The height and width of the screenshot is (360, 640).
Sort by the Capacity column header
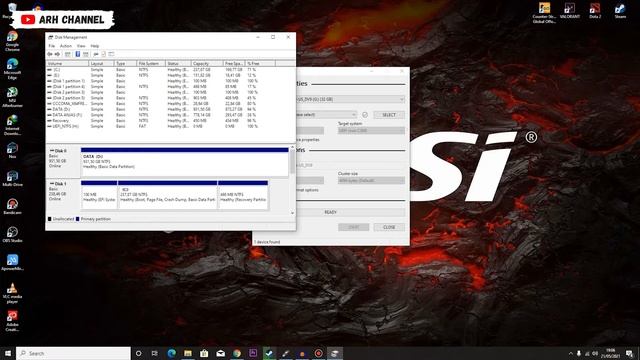pyautogui.click(x=207, y=63)
